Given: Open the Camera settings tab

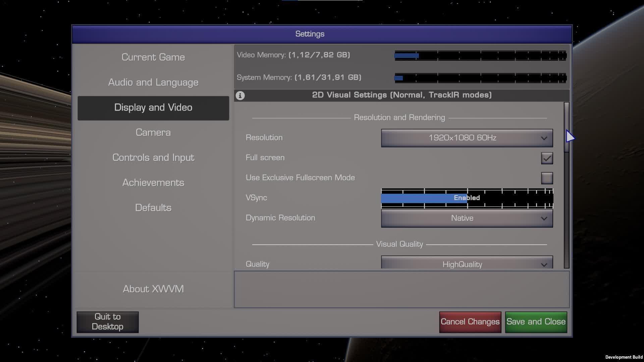Looking at the screenshot, I should tap(153, 133).
